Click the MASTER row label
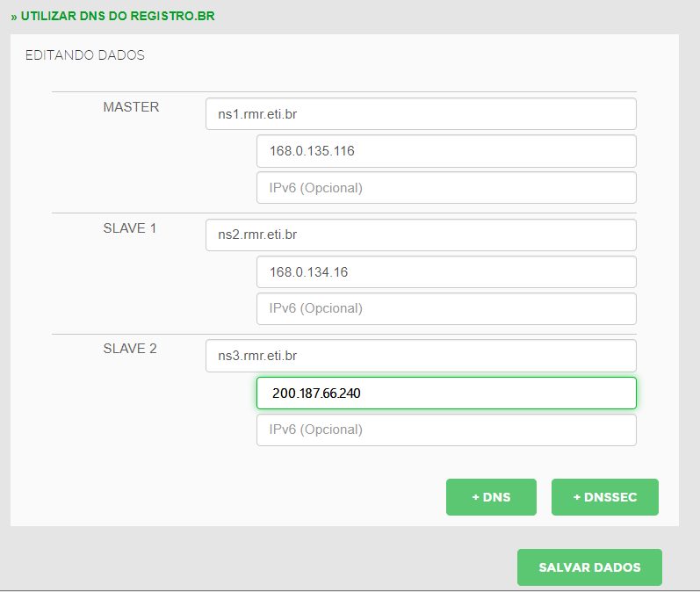 click(x=131, y=107)
